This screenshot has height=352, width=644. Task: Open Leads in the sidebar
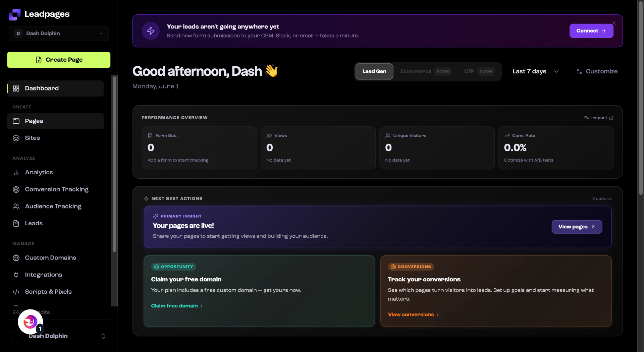(x=55, y=223)
